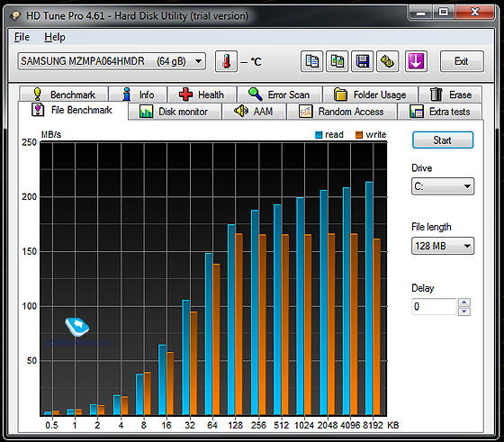Save screenshot with floppy disk icon
Screen dimensions: 504x442
(x=362, y=61)
